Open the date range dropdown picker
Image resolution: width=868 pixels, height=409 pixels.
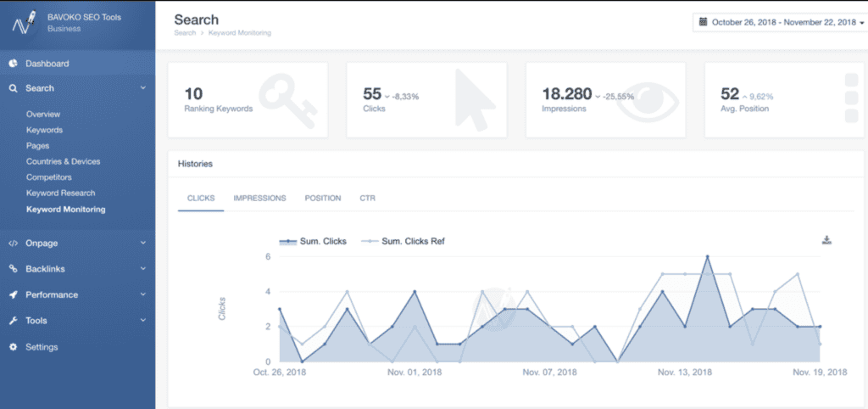click(x=778, y=22)
